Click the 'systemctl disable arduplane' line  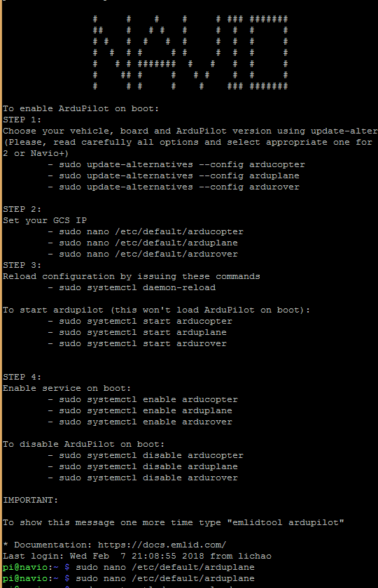(x=143, y=467)
